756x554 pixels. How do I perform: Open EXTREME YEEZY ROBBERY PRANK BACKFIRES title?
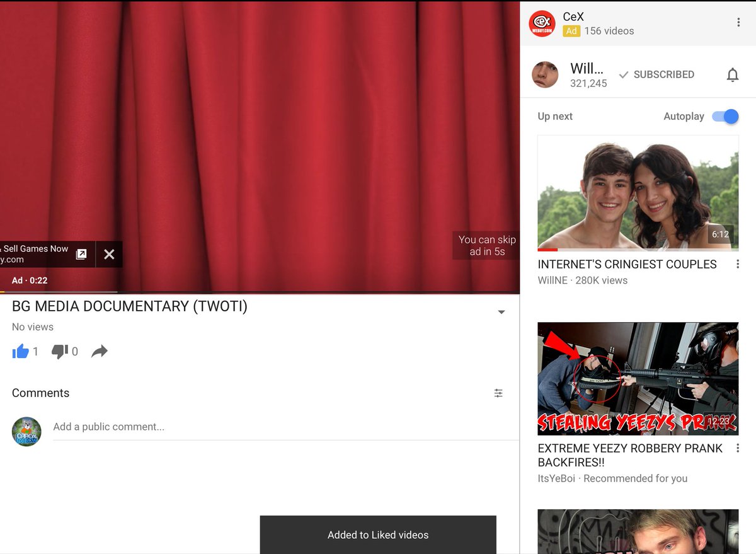pos(631,455)
